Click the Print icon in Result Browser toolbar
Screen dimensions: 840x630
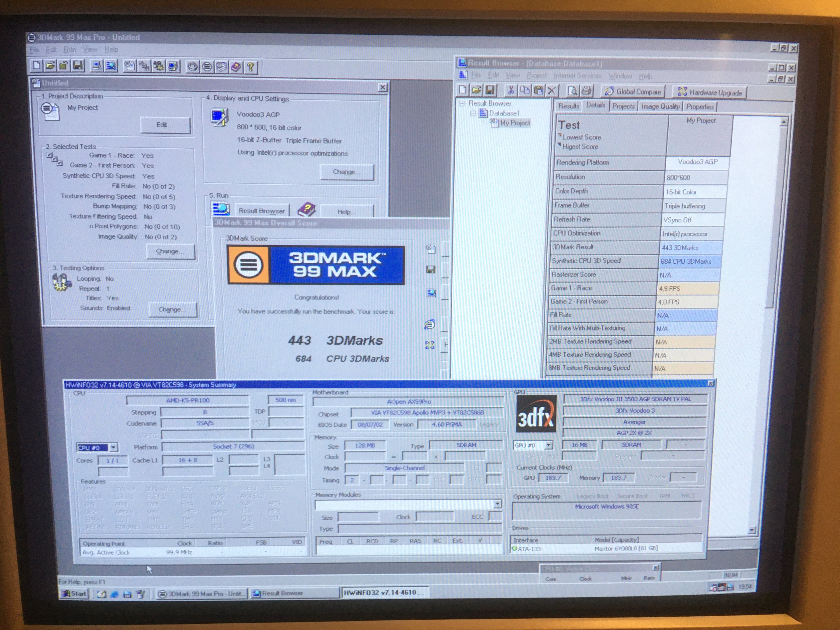click(587, 91)
